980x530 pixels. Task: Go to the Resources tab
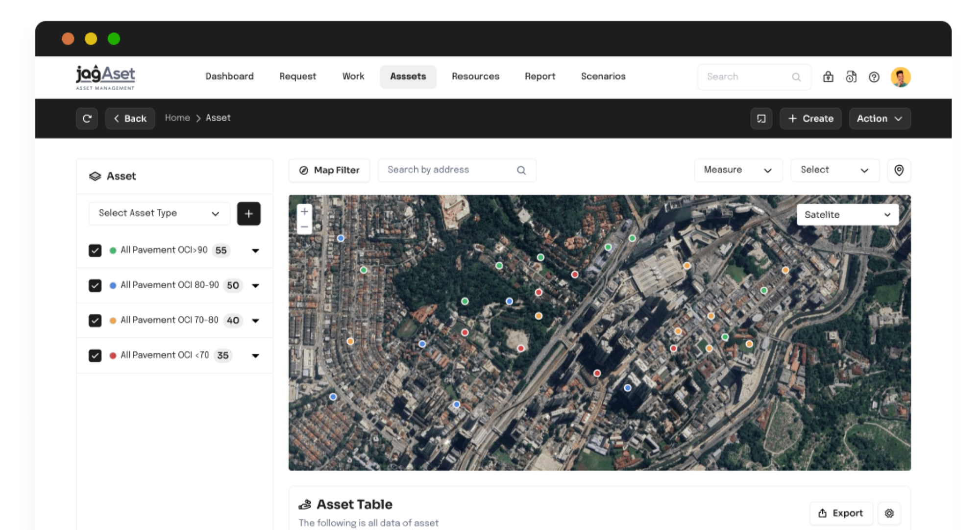(x=475, y=76)
